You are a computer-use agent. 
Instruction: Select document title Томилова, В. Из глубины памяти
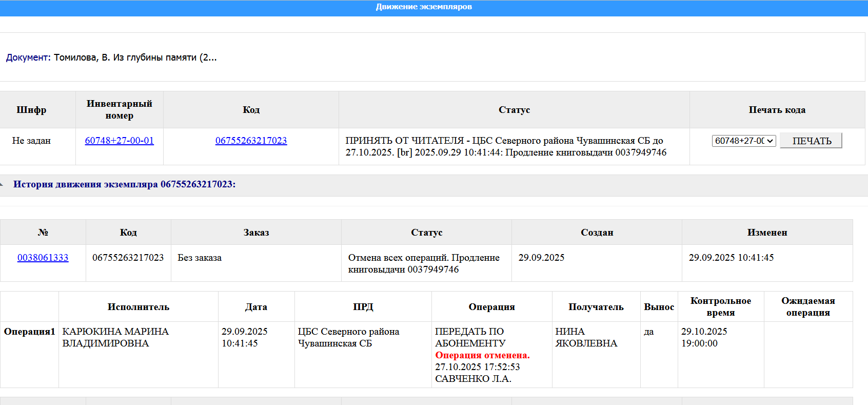135,57
